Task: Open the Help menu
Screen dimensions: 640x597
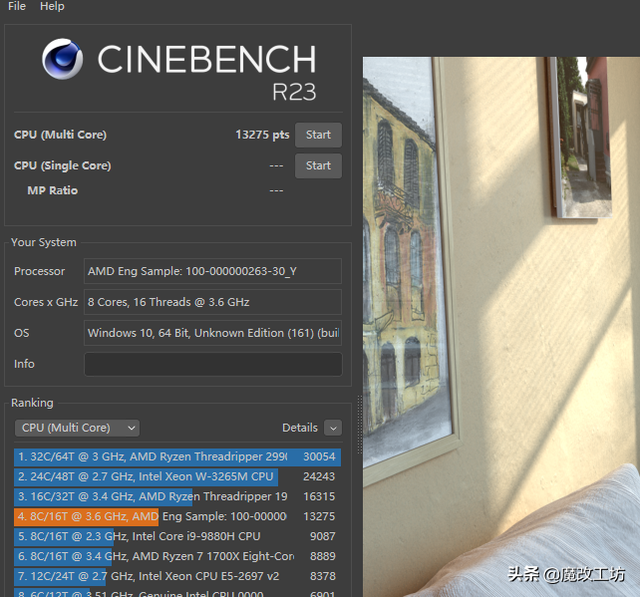Action: [x=52, y=6]
